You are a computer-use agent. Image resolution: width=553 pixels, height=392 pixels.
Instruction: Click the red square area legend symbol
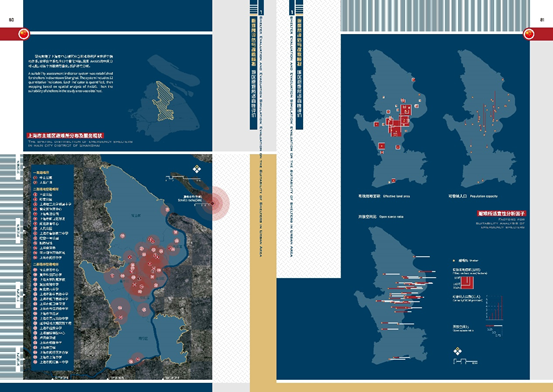pos(467,283)
